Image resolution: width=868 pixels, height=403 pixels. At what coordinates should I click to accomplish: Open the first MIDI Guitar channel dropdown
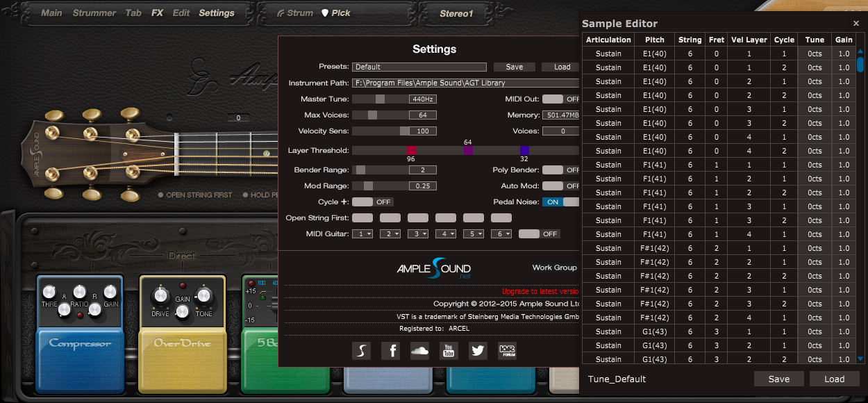click(x=362, y=233)
